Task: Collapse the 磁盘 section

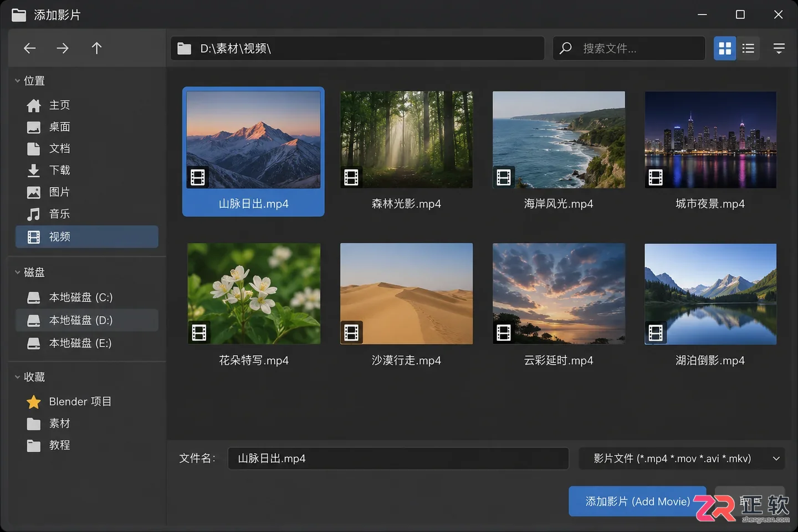Action: pyautogui.click(x=17, y=273)
